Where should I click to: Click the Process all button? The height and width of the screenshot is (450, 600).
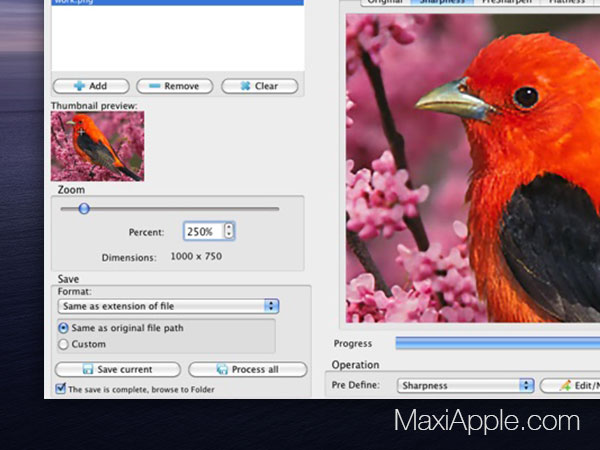click(248, 370)
